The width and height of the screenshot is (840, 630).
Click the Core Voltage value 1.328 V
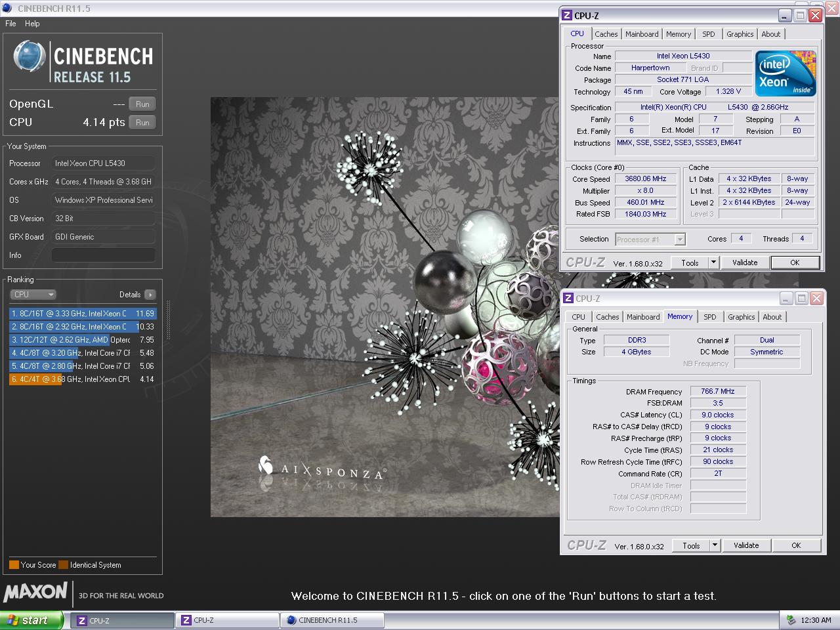728,92
